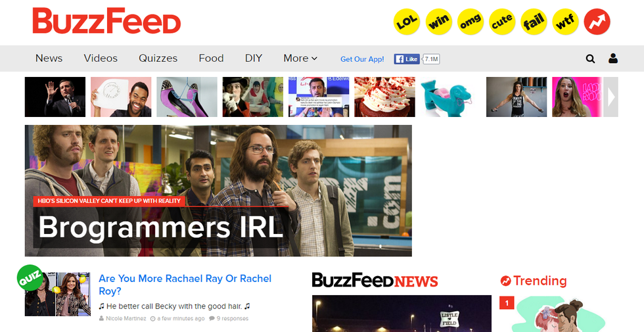Open search with the magnifier icon
The width and height of the screenshot is (644, 332).
pyautogui.click(x=590, y=59)
